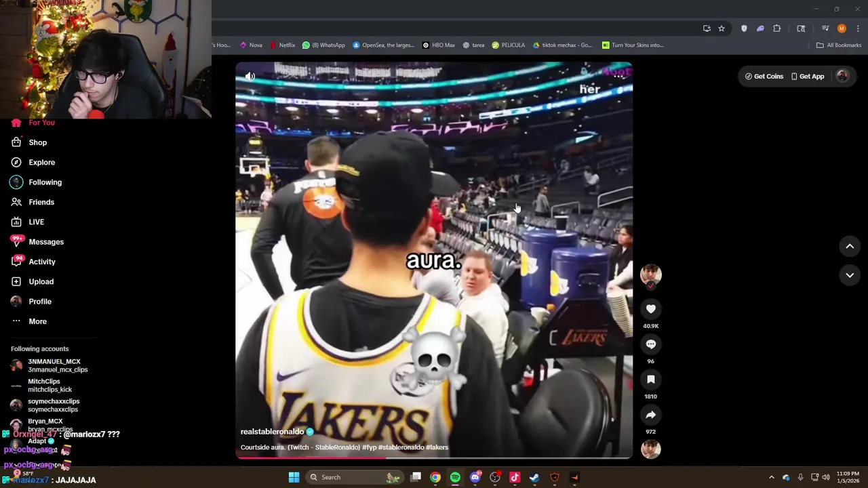Screen dimensions: 868x488
Task: Open the tiktok mechax bookmark
Action: [562, 45]
